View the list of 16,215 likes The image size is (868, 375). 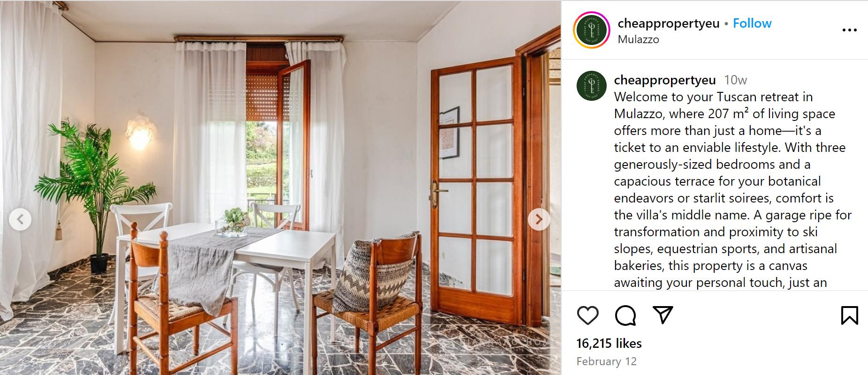[x=609, y=344]
